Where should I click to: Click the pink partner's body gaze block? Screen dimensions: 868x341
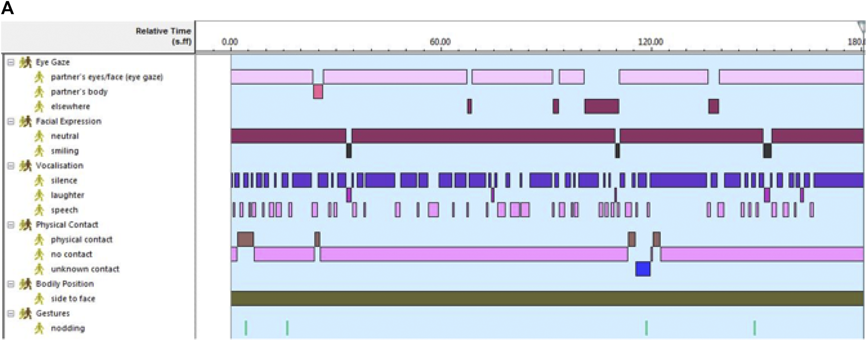[318, 92]
